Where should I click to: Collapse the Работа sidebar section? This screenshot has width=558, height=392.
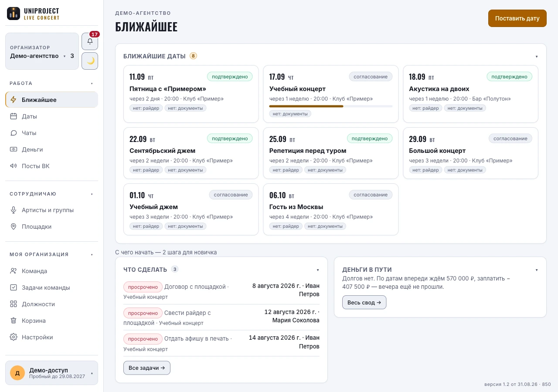pyautogui.click(x=92, y=83)
